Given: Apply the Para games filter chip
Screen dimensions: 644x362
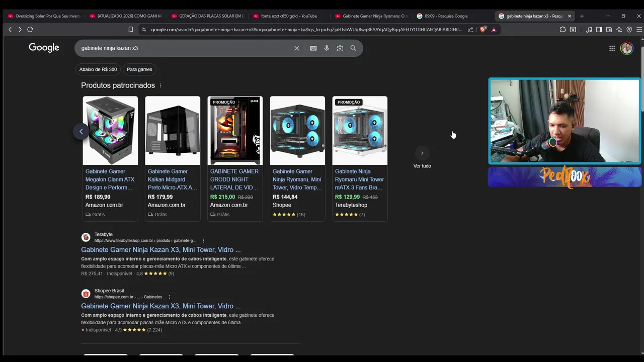Looking at the screenshot, I should click(x=139, y=69).
